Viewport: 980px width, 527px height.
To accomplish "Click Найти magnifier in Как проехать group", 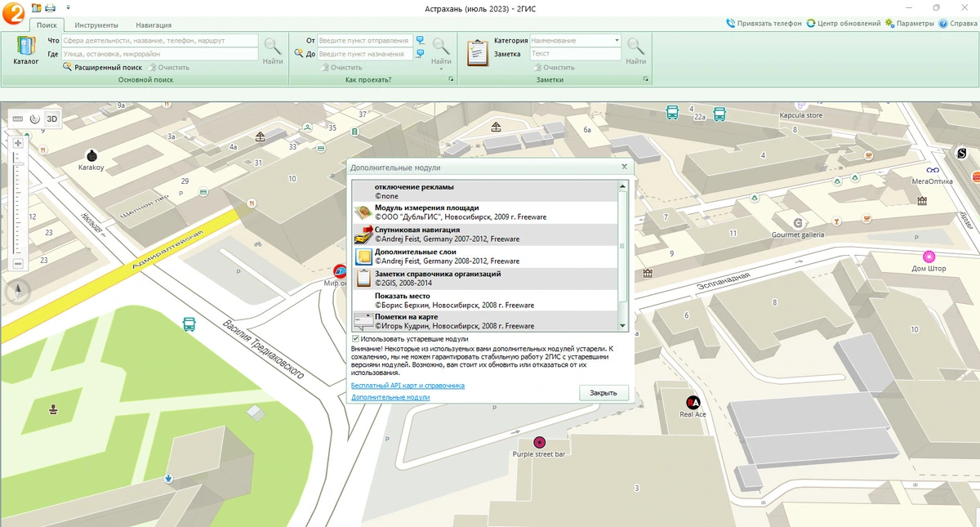I will point(441,51).
